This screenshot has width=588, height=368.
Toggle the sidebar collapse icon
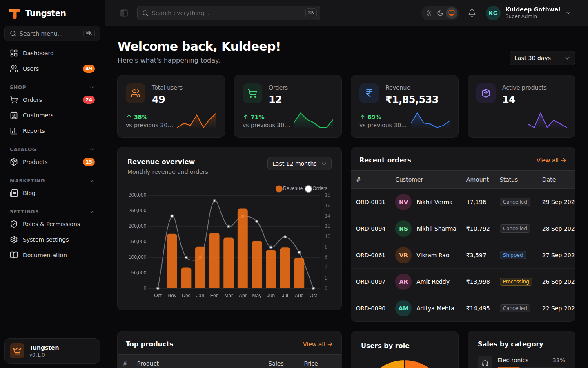coord(124,13)
